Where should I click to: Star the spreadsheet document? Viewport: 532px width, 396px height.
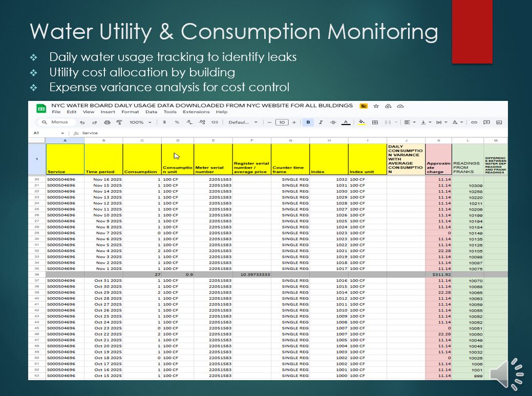(x=376, y=106)
